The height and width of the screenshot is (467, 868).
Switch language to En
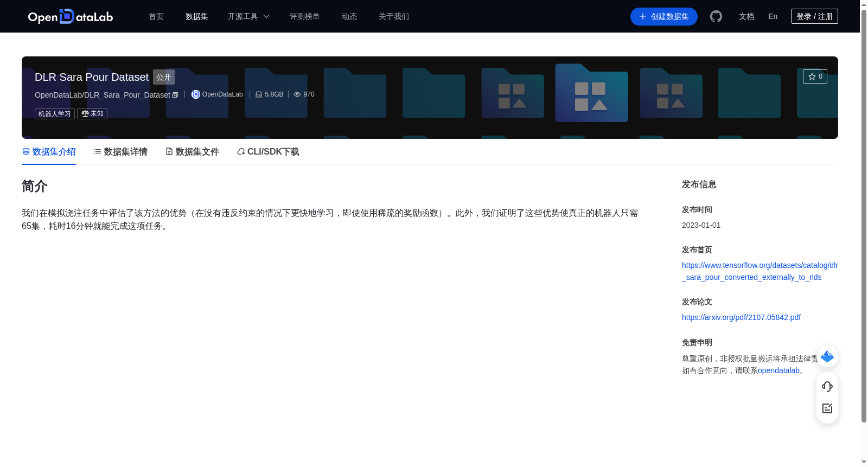(x=773, y=17)
